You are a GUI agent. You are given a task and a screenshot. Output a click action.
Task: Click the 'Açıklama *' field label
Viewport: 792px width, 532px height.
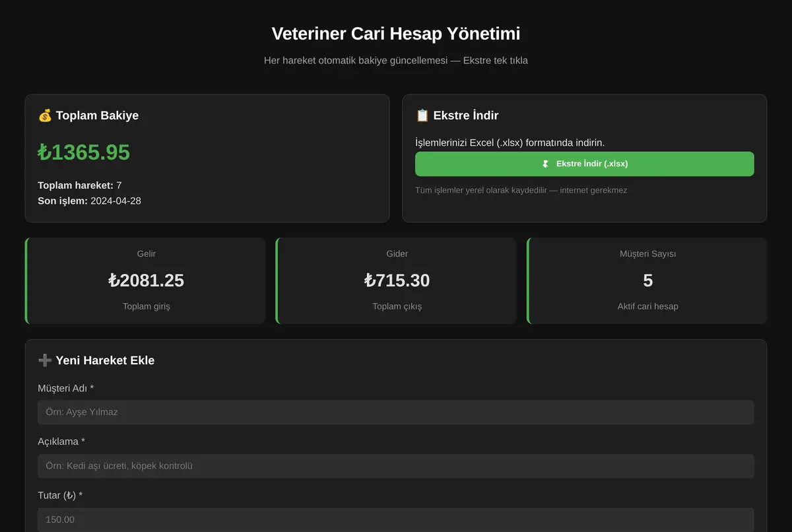(x=61, y=442)
